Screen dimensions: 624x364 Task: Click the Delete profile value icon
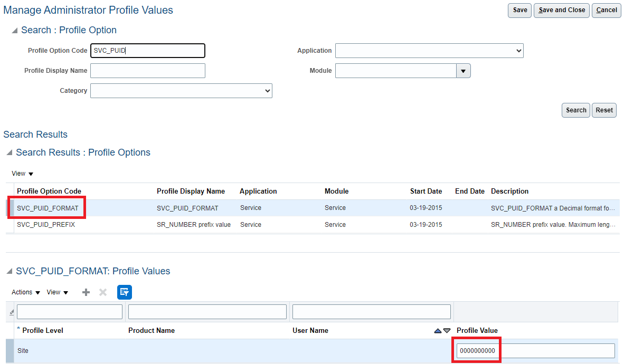click(102, 292)
